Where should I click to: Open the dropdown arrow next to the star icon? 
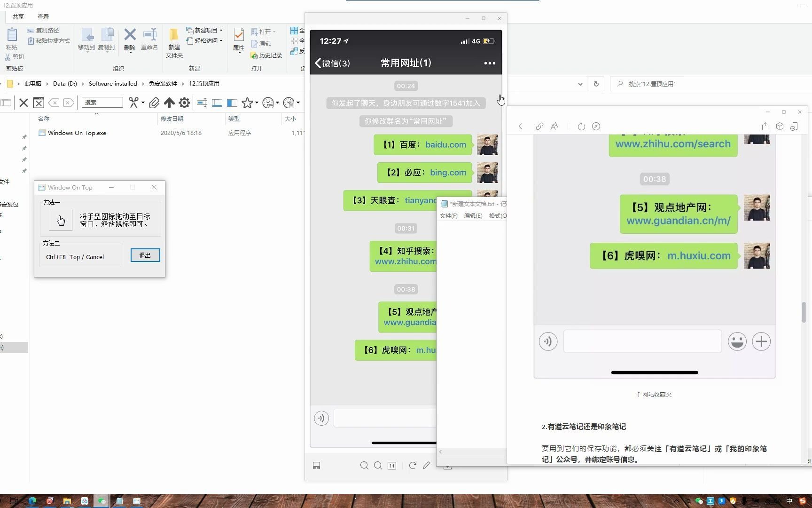tap(257, 103)
